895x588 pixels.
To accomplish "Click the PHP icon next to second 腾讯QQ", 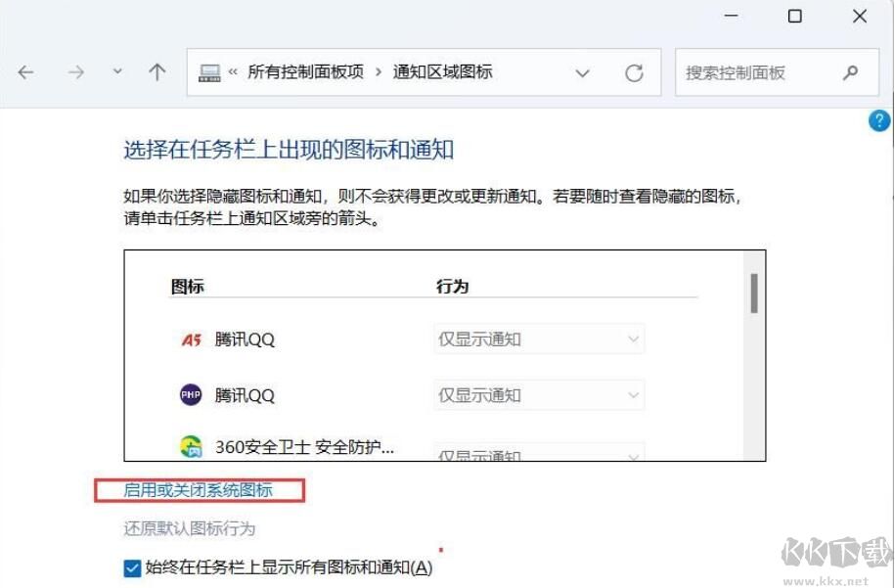I will tap(190, 394).
